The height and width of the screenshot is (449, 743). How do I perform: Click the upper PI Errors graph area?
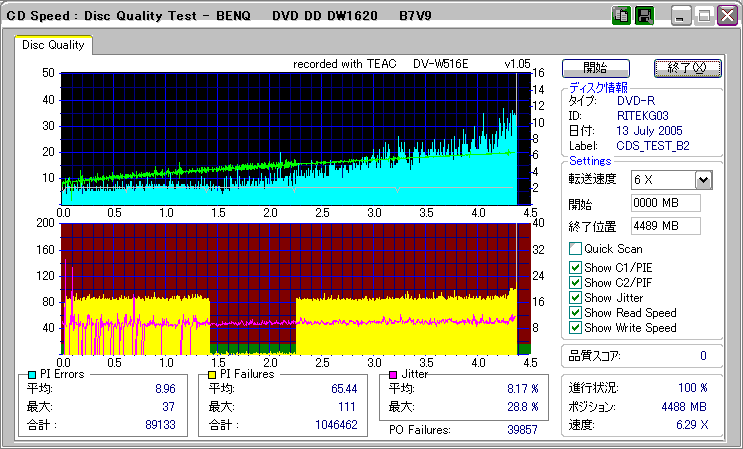(288, 138)
